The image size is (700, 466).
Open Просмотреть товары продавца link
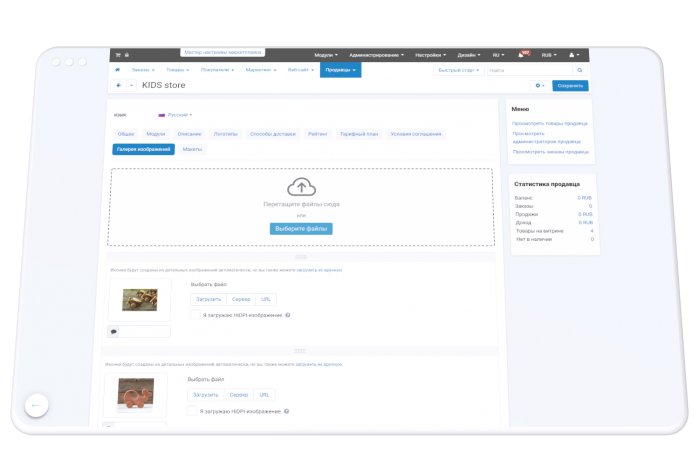550,124
